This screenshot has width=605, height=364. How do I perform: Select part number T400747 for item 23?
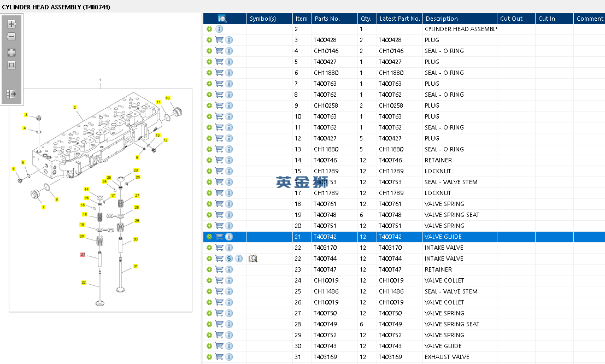[325, 269]
